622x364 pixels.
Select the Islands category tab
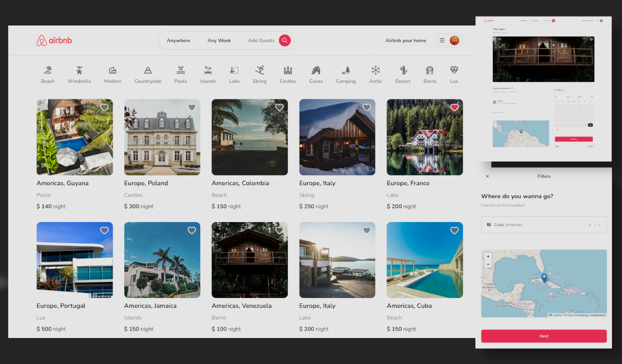[x=208, y=75]
